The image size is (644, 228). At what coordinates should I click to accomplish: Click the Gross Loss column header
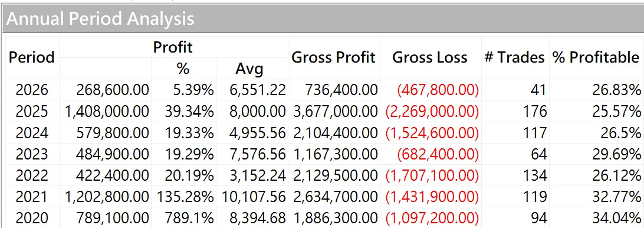pos(429,57)
